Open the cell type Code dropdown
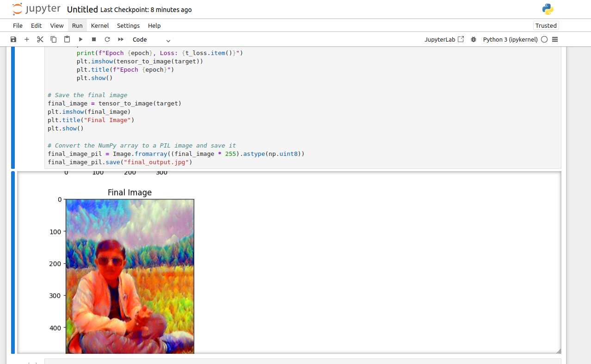The height and width of the screenshot is (364, 591). pos(151,40)
